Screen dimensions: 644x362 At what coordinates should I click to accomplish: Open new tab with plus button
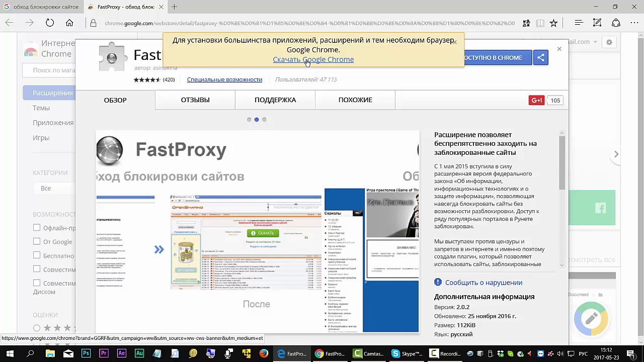tap(174, 7)
